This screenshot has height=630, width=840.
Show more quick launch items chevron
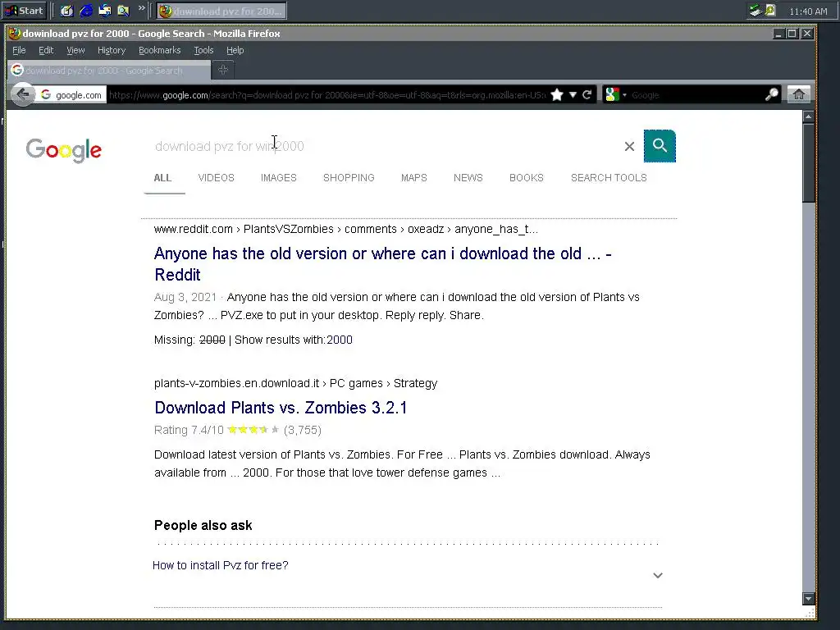(x=141, y=8)
